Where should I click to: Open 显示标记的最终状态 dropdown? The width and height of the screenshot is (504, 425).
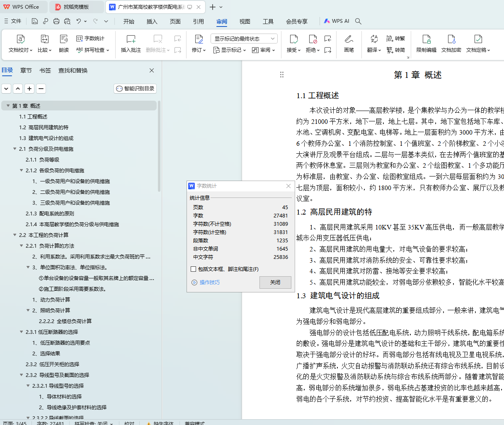pos(244,39)
